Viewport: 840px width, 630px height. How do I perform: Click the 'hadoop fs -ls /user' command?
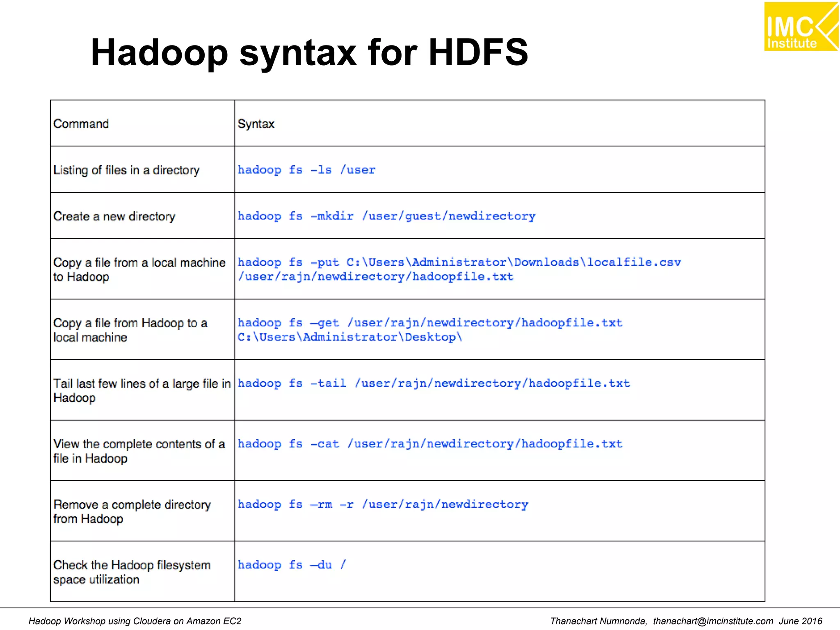point(306,170)
